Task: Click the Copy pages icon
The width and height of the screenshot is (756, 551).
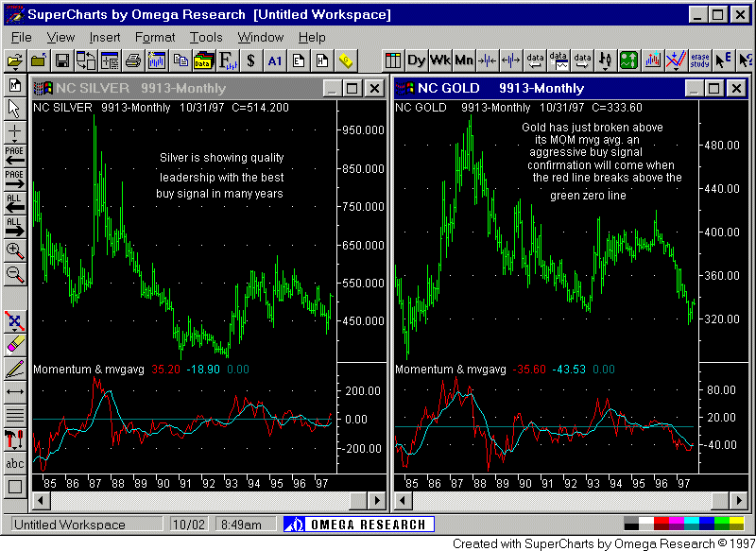Action: tap(180, 60)
